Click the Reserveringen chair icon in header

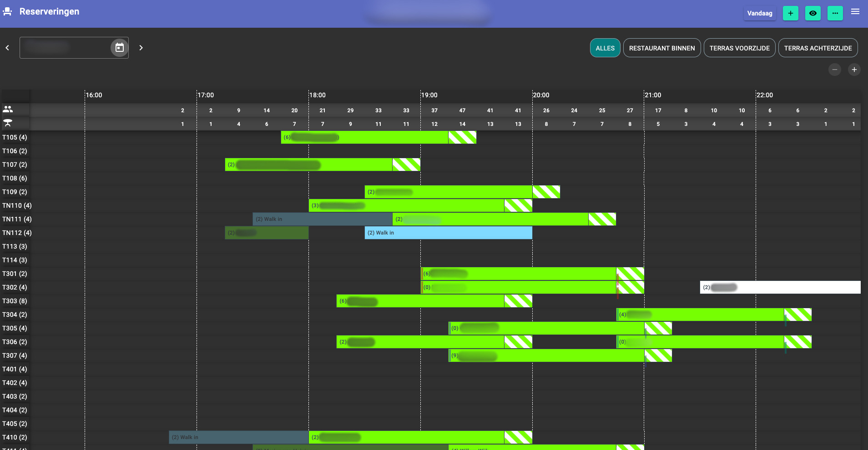(7, 12)
